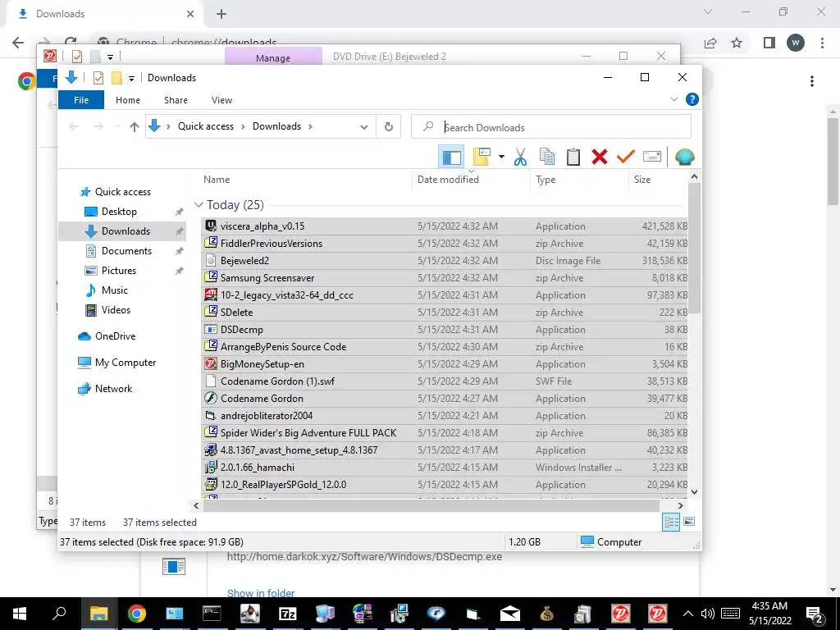Select the andrejobliterator2004 file
Viewport: 840px width, 630px height.
[x=445, y=415]
